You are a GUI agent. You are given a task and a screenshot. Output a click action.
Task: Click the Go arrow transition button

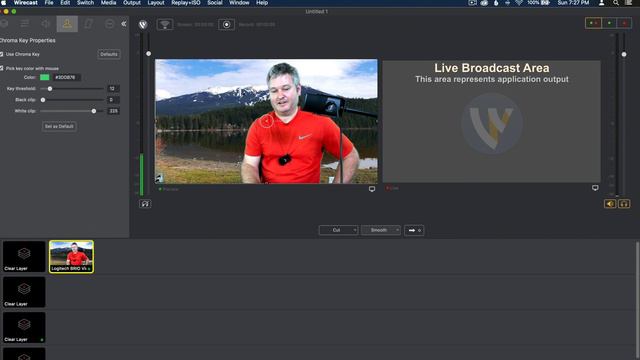(x=414, y=230)
